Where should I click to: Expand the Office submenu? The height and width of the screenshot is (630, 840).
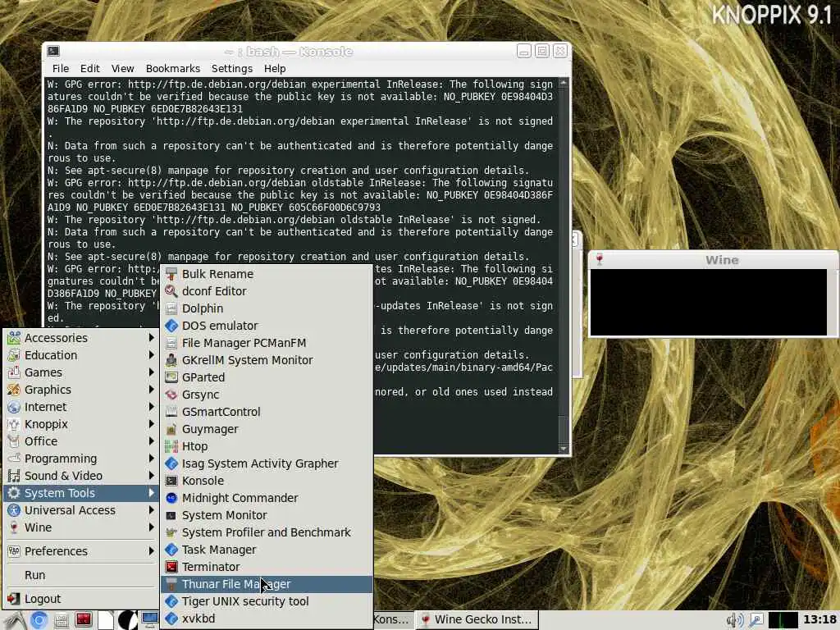81,441
